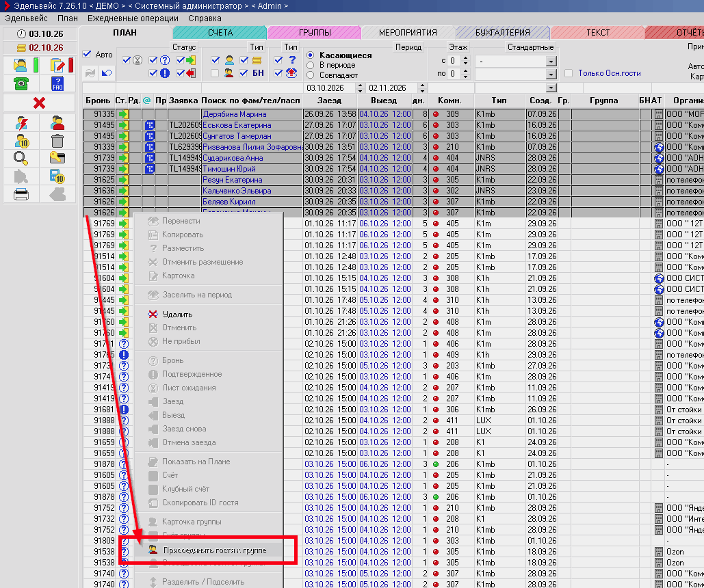
Task: Open the green telephone icon in the sidebar
Action: (x=21, y=83)
